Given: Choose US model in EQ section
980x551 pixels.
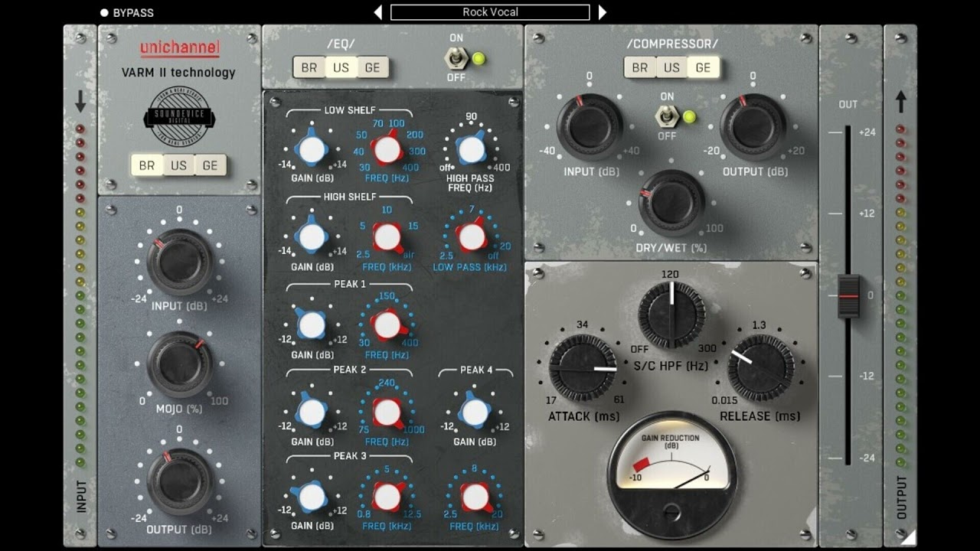Looking at the screenshot, I should tap(341, 67).
